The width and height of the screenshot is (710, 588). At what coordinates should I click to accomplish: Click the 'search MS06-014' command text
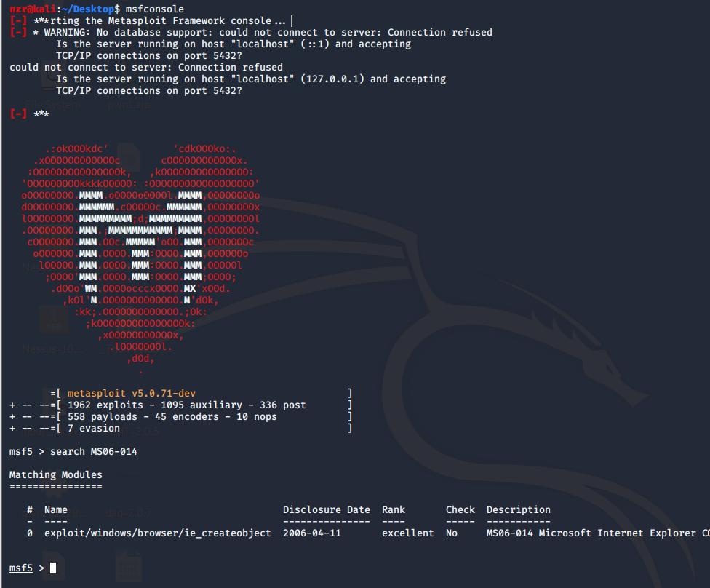point(94,452)
